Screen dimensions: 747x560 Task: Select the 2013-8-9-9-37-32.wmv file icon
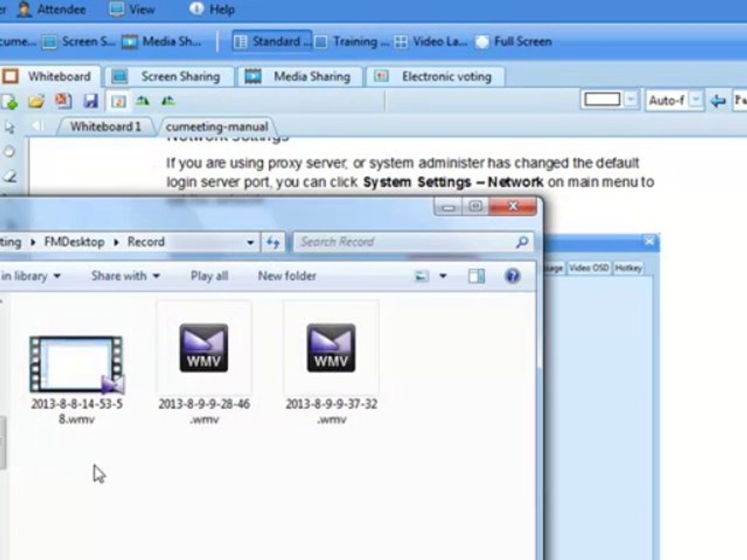[331, 348]
